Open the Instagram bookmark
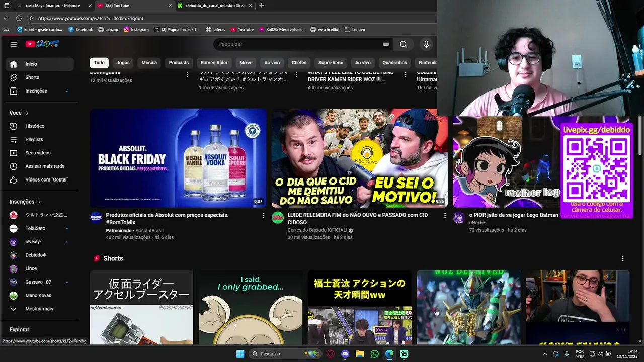644x362 pixels. (136, 29)
